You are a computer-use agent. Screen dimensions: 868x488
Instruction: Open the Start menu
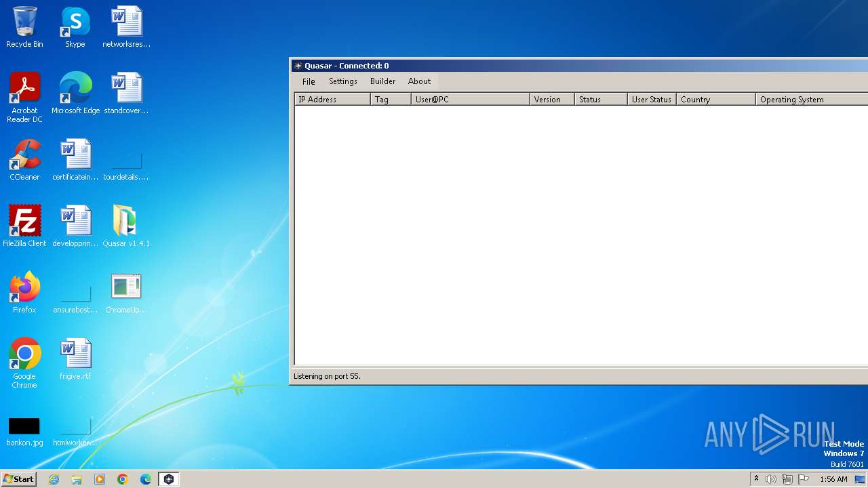(19, 479)
